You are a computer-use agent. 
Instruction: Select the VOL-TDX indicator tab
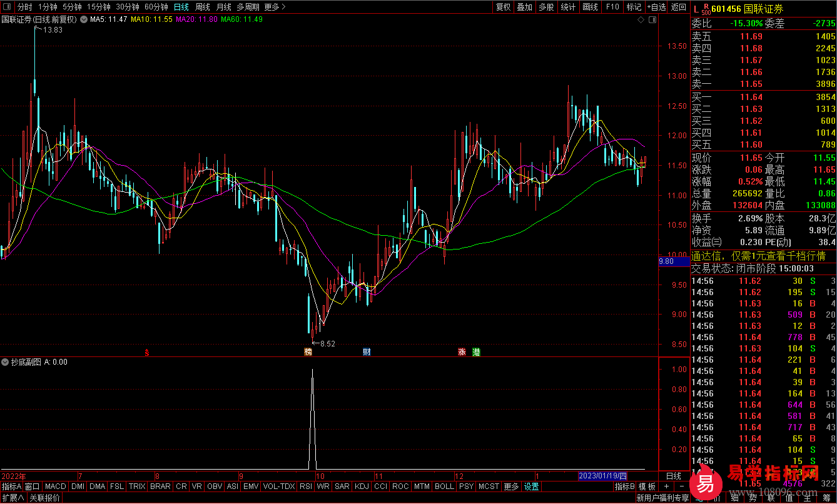(278, 486)
